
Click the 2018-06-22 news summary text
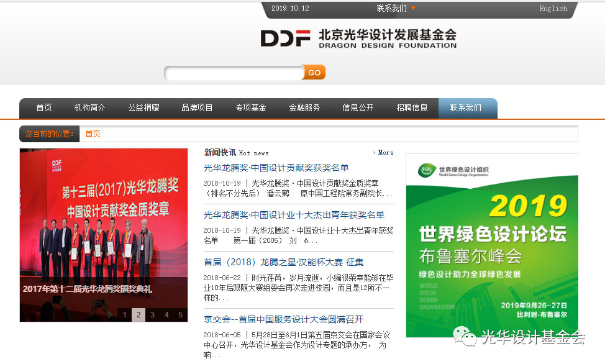tap(299, 288)
